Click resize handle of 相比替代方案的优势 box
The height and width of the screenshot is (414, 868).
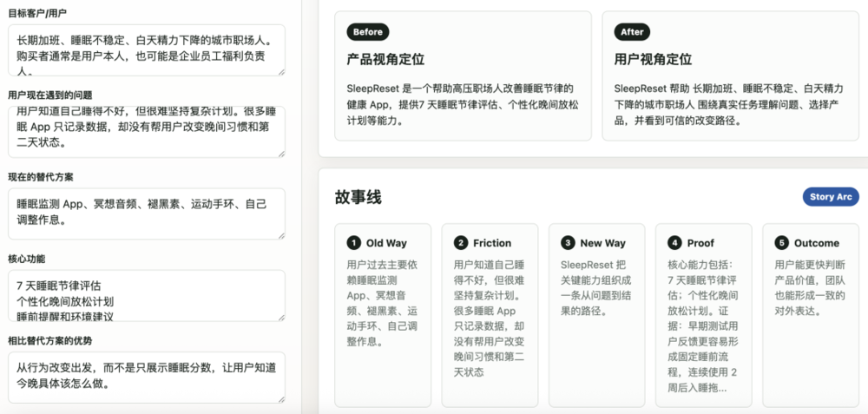point(282,399)
